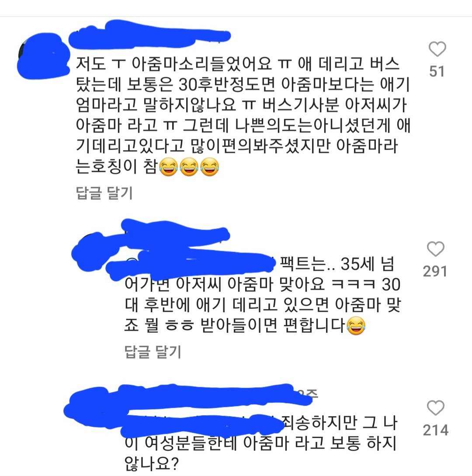
Task: Tap the heart above 291 likes
Action: click(436, 249)
